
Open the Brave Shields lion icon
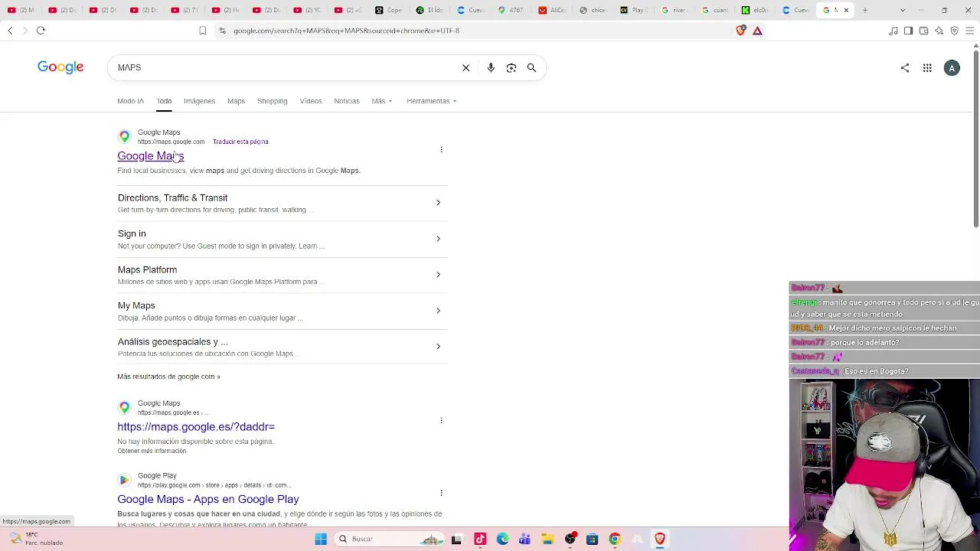click(x=740, y=31)
